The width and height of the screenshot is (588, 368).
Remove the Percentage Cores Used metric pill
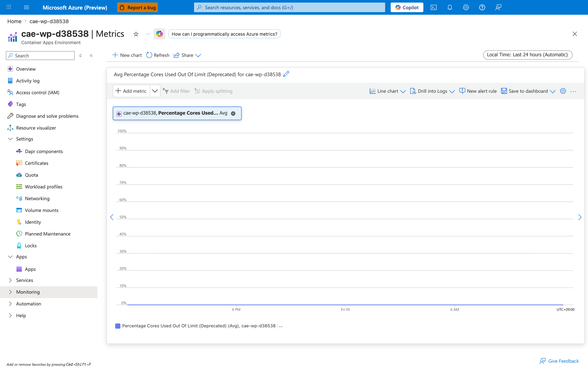point(233,113)
